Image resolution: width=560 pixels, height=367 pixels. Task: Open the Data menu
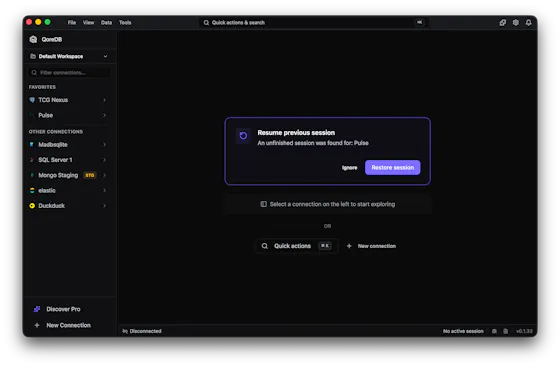coord(106,22)
